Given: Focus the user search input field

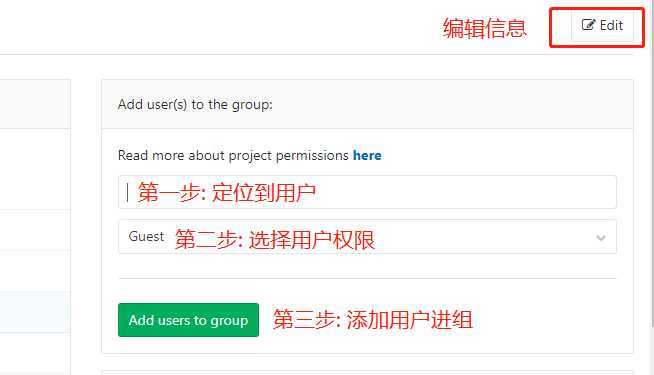Looking at the screenshot, I should click(x=367, y=192).
